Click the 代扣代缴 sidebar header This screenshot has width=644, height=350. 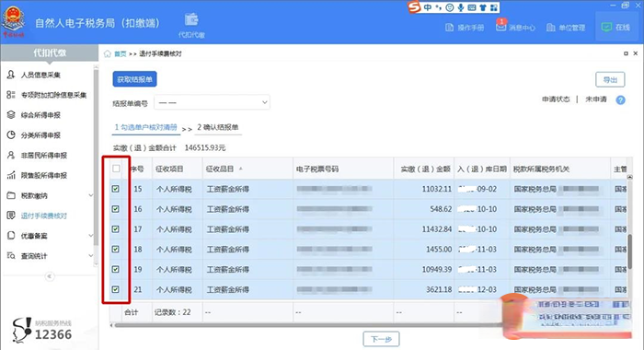(x=50, y=53)
